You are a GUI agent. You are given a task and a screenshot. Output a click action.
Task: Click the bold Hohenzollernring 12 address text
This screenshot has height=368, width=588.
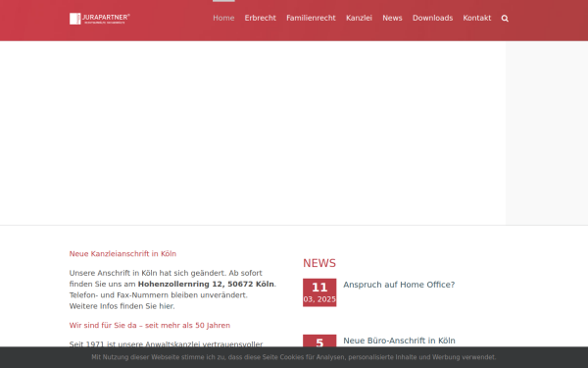pos(206,284)
